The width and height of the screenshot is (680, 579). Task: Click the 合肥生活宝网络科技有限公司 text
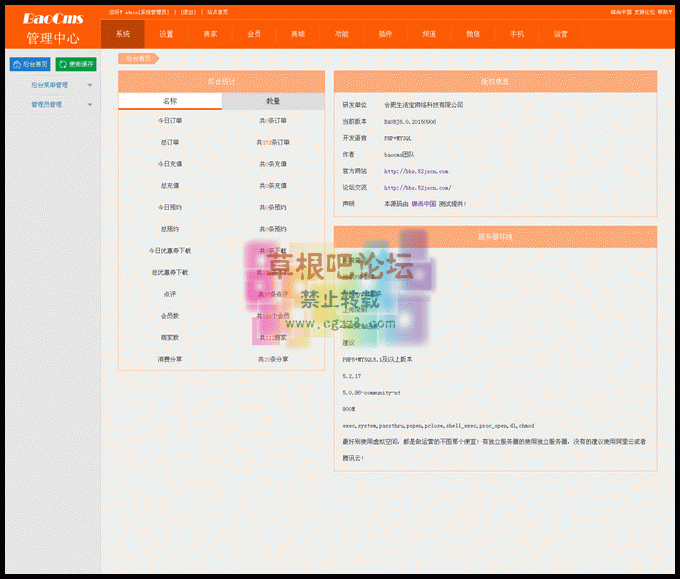[x=424, y=105]
